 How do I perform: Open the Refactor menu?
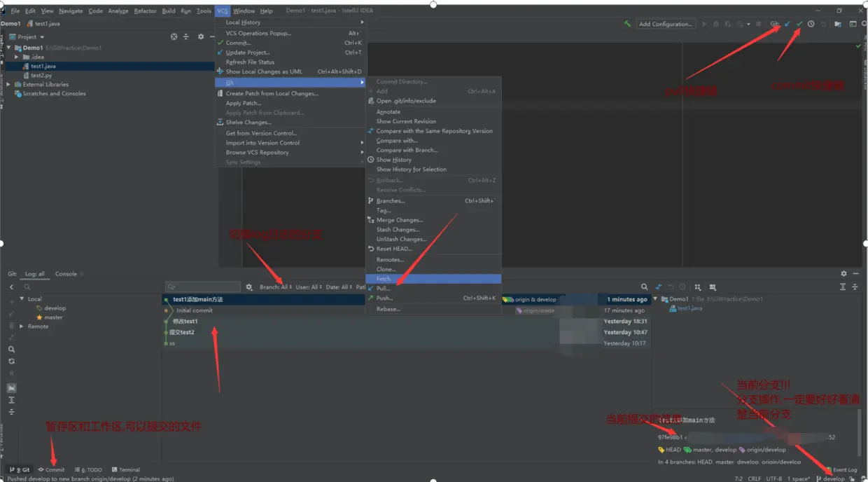tap(146, 11)
